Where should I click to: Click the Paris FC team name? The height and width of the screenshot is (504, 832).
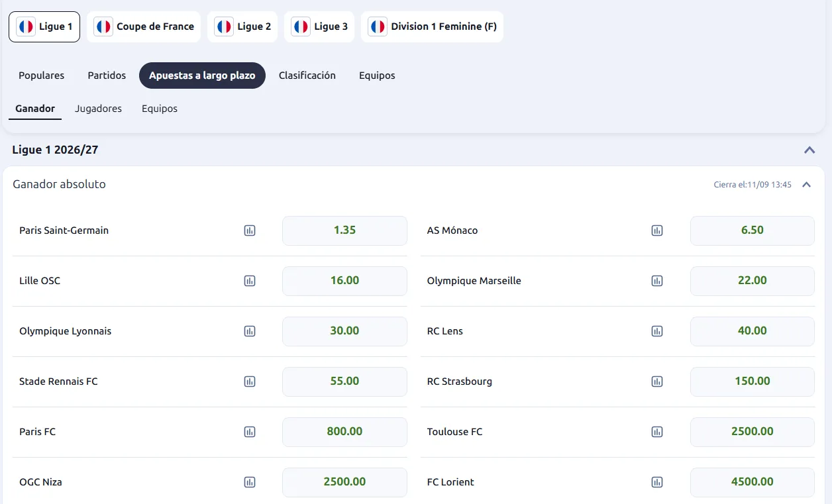click(38, 432)
